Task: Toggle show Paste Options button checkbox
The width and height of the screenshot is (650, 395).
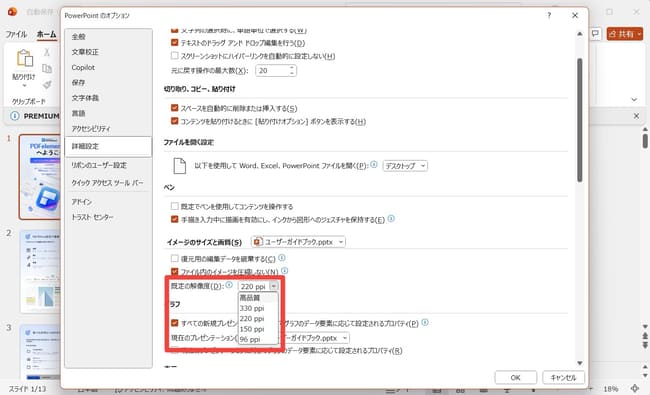Action: (175, 121)
